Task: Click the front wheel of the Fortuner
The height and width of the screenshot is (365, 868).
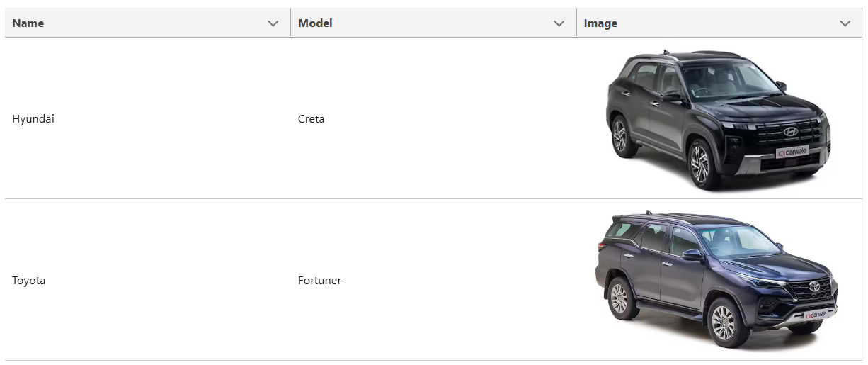Action: (x=724, y=322)
